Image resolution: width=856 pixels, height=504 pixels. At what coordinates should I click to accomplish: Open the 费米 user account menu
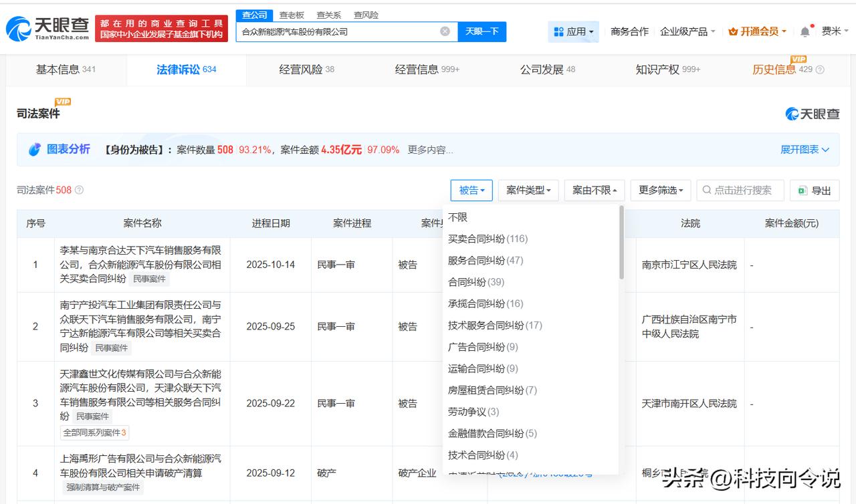835,31
